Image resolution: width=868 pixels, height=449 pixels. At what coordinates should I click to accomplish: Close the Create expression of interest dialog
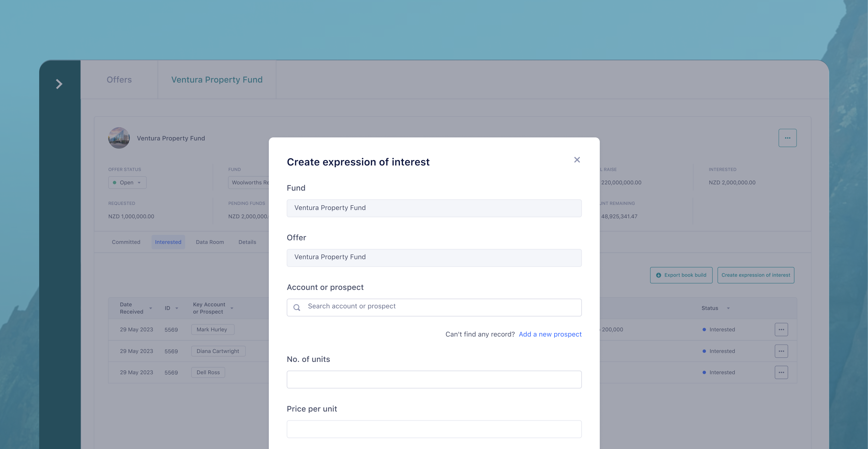point(577,160)
